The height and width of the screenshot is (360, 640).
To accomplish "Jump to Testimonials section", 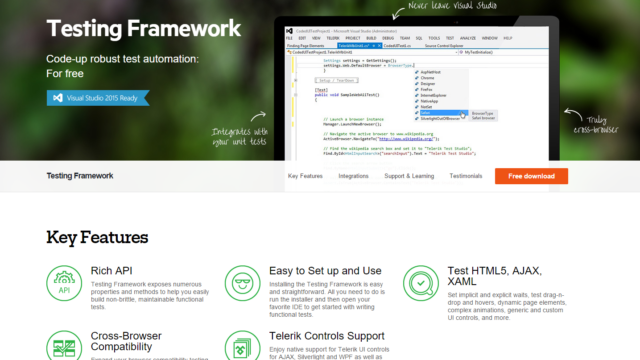I will point(466,176).
